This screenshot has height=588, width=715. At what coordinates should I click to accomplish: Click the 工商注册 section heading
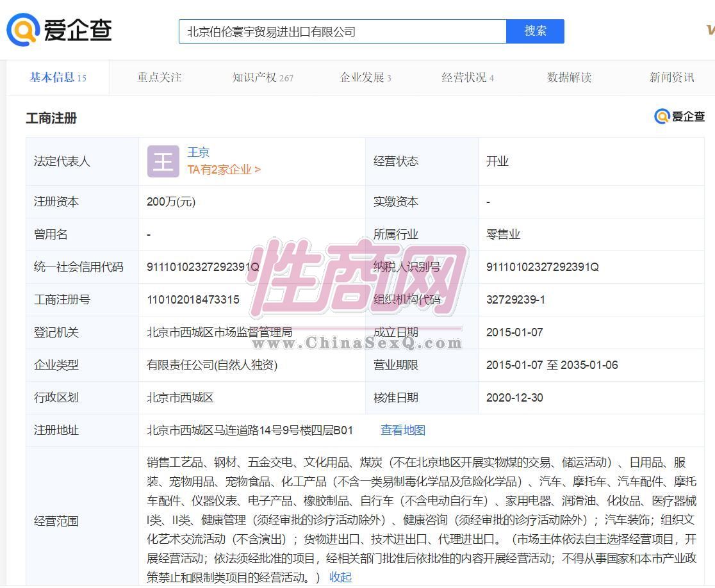(51, 118)
